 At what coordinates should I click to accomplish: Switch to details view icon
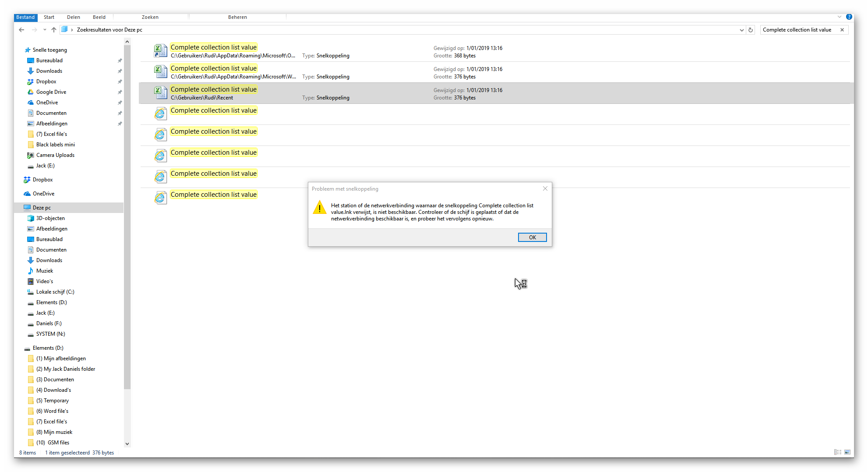point(837,452)
